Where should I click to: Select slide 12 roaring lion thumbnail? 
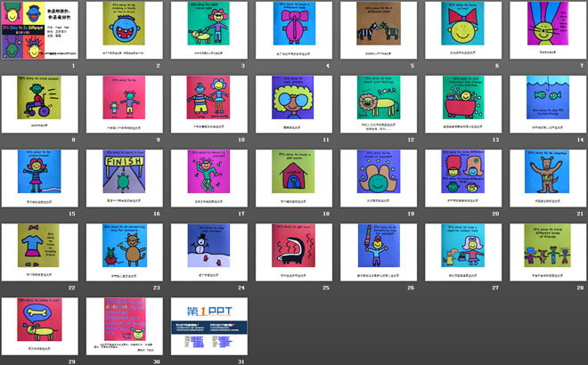click(379, 104)
